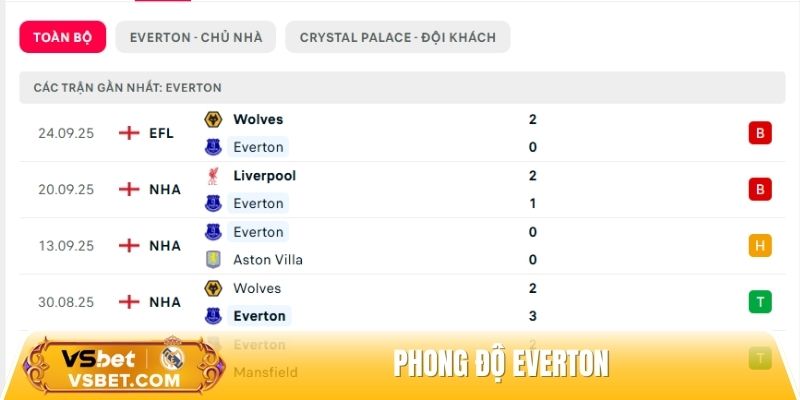
Task: Click the green T win badge
Action: coord(760,302)
